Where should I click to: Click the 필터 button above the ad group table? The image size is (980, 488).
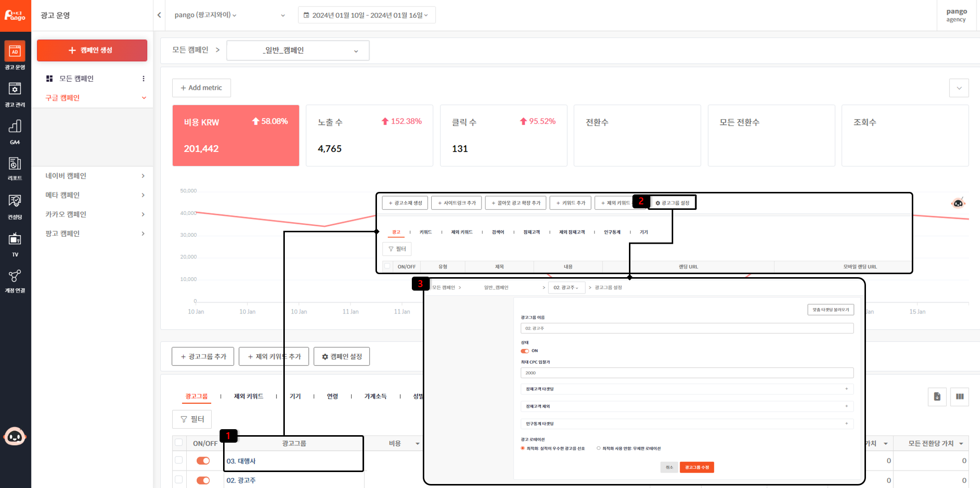(x=192, y=419)
